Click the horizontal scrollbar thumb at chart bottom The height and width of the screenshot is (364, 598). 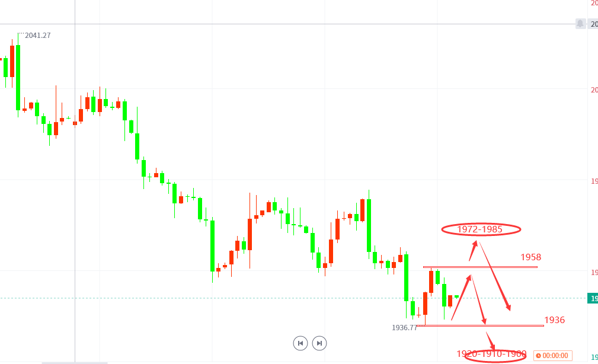click(x=74, y=363)
